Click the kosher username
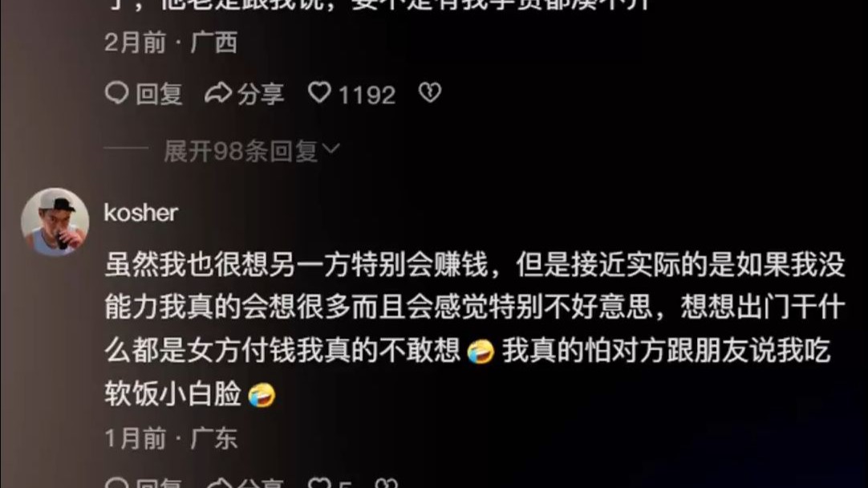Screen dimensions: 868x488 coord(140,213)
